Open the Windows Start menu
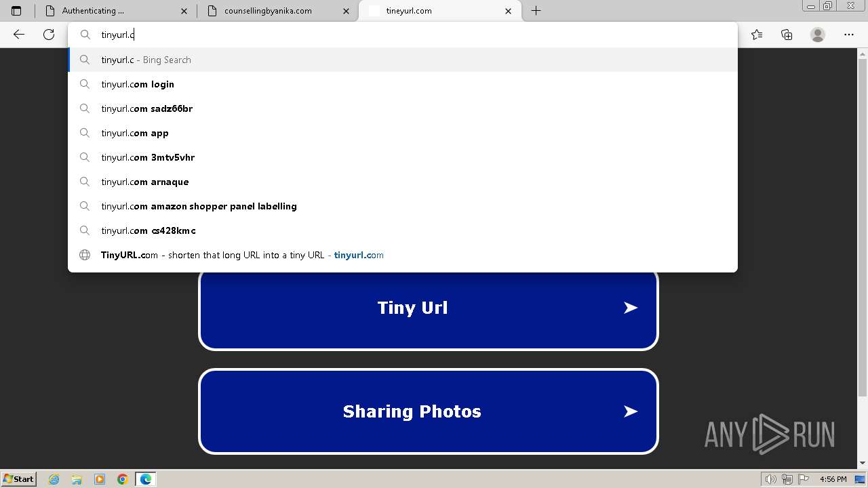Screen dimensions: 868x488 tap(19, 479)
